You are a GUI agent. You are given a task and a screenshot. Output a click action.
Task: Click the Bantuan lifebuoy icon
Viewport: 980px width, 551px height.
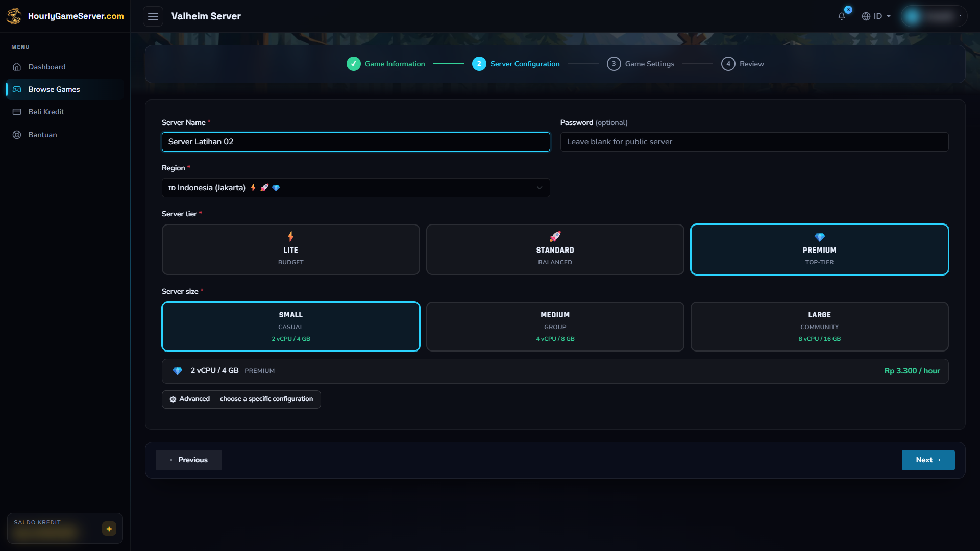tap(17, 135)
